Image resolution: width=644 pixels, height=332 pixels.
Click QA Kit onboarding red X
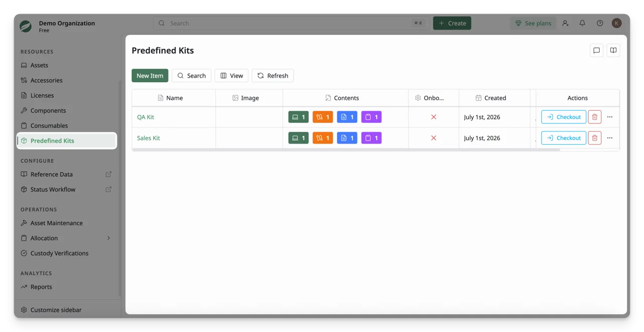click(x=434, y=117)
